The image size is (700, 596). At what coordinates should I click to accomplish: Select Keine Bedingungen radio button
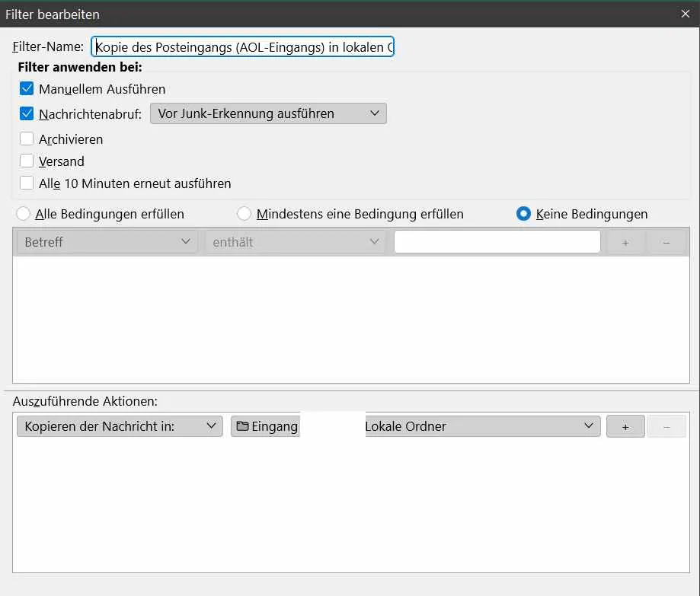coord(523,214)
